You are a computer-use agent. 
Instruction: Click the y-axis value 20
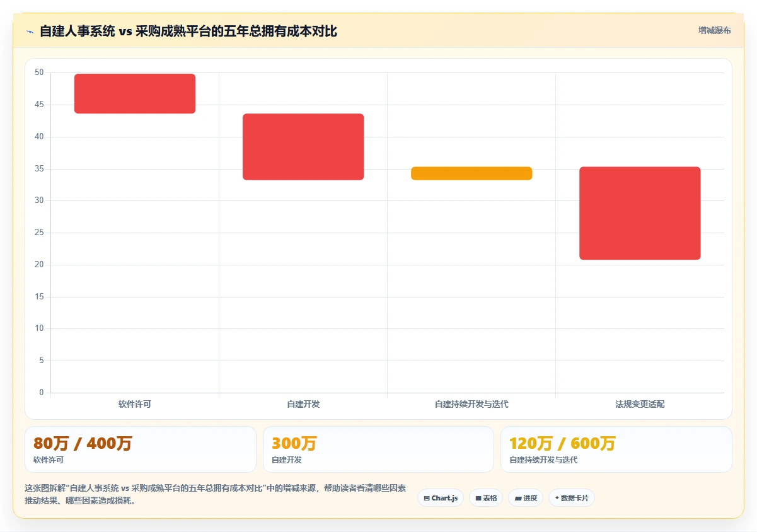(x=39, y=265)
